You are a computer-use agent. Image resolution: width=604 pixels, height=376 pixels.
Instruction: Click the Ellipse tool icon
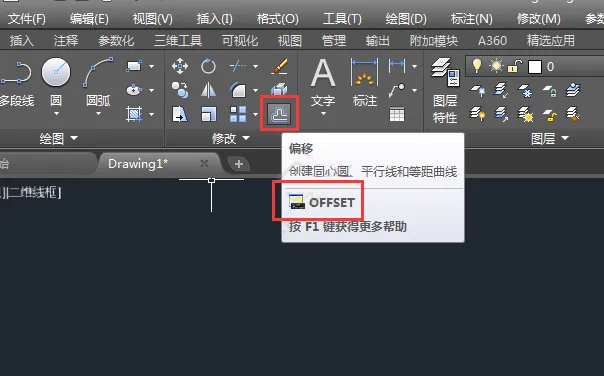coord(134,90)
